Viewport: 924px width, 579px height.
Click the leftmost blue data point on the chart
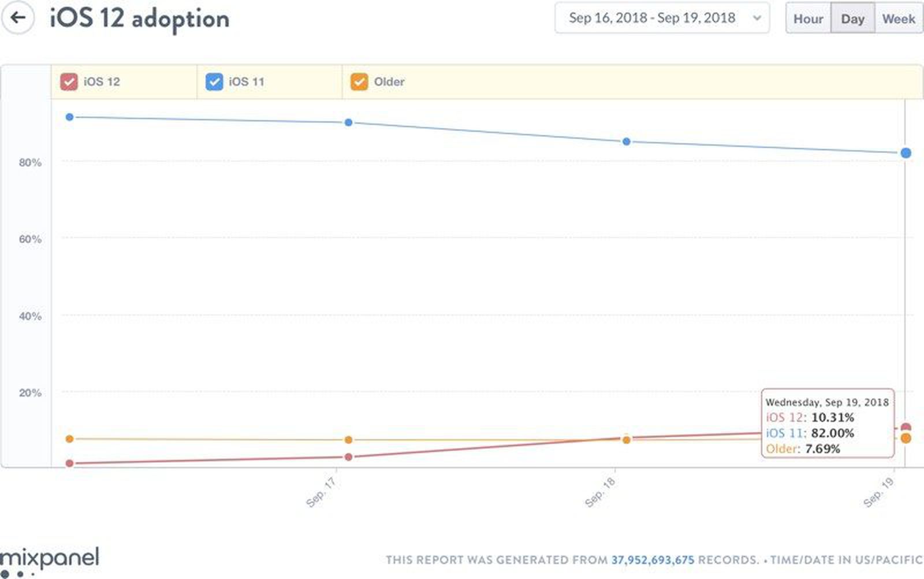(70, 117)
